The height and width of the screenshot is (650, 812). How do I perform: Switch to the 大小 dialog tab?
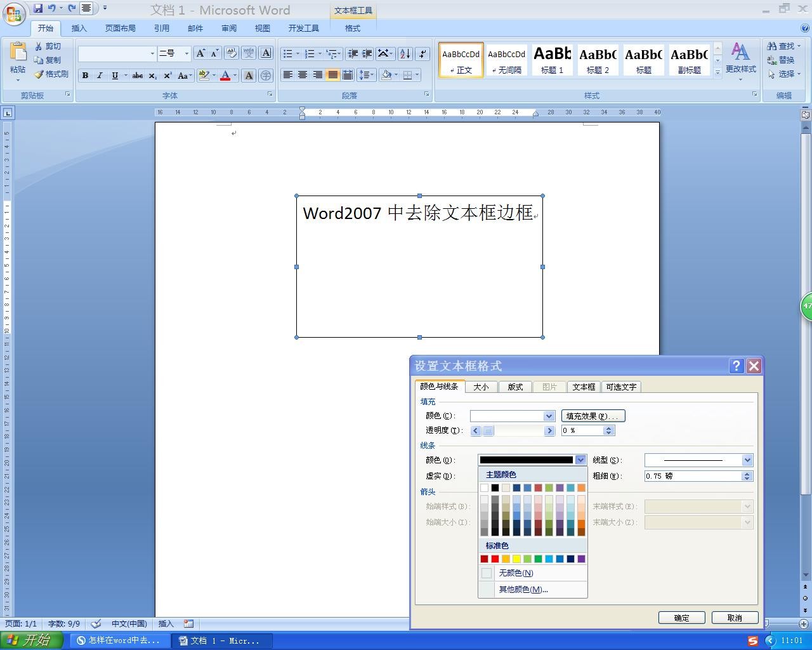tap(481, 387)
